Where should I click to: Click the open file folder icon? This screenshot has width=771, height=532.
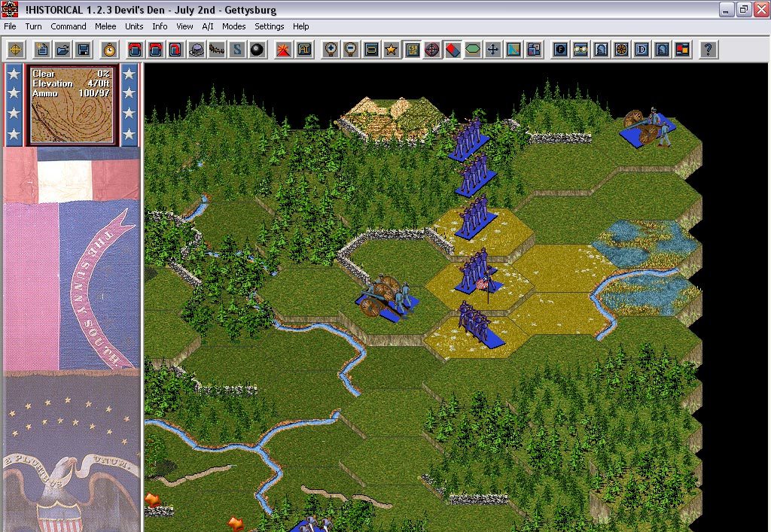tap(63, 50)
